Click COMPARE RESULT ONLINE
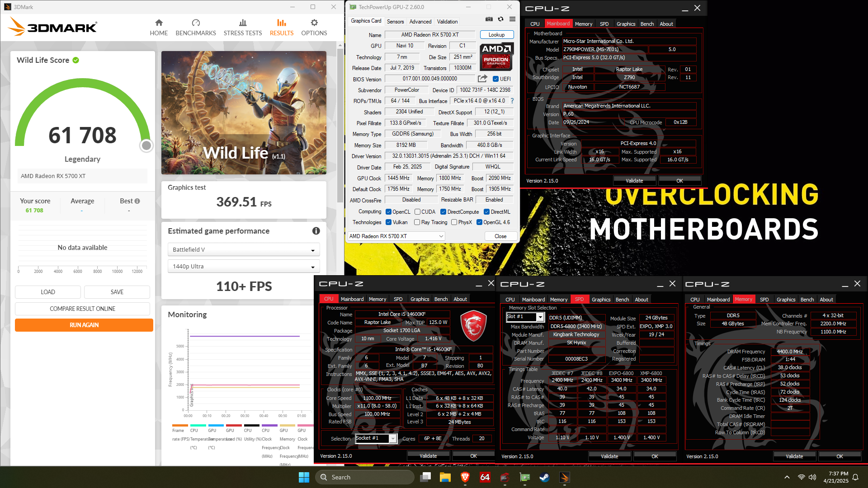This screenshot has height=488, width=868. [82, 309]
